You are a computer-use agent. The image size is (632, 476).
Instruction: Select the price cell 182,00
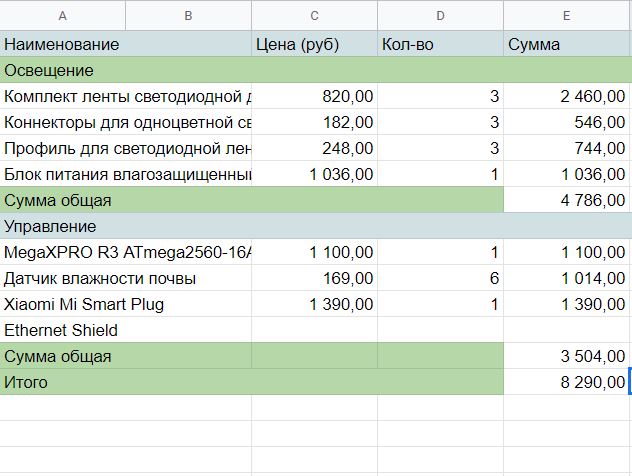pos(314,122)
